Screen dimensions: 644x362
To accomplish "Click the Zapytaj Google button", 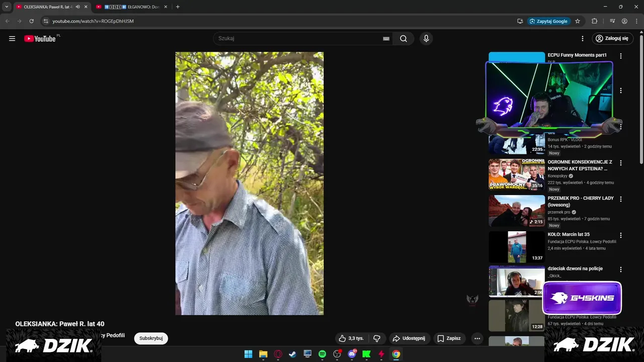I will pyautogui.click(x=548, y=21).
